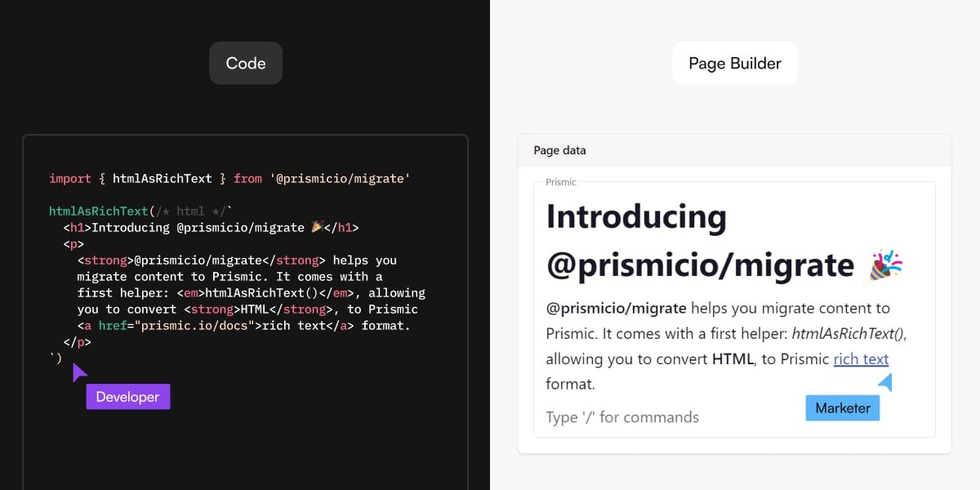
Task: Click the 'Type / for commands' field
Action: click(x=622, y=416)
